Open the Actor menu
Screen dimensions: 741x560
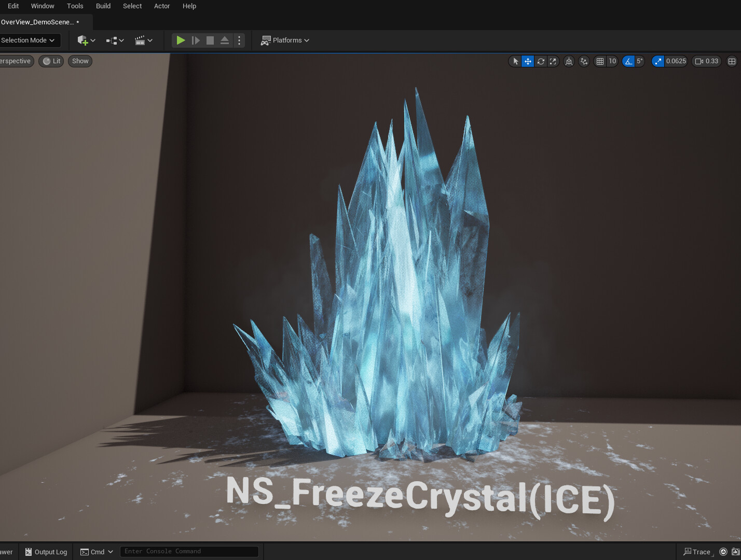(x=162, y=6)
